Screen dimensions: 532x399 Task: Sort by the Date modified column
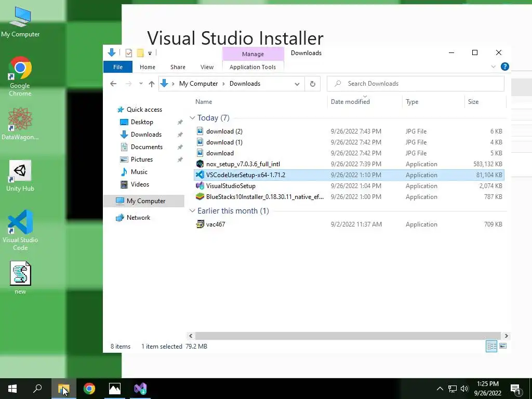pyautogui.click(x=350, y=102)
